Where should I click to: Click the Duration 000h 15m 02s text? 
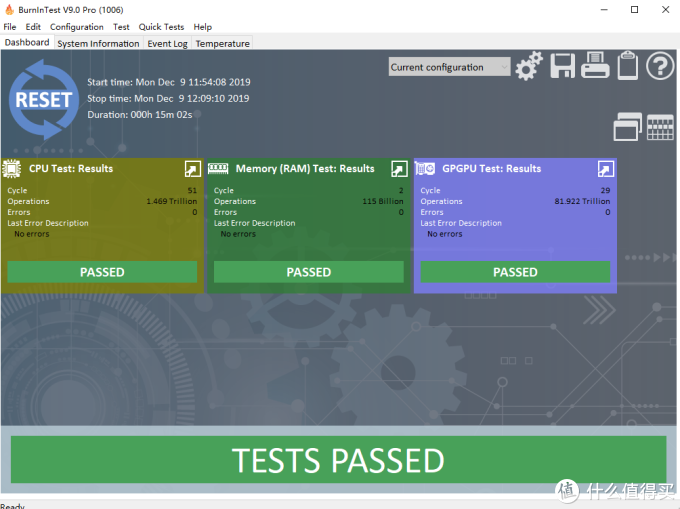140,114
